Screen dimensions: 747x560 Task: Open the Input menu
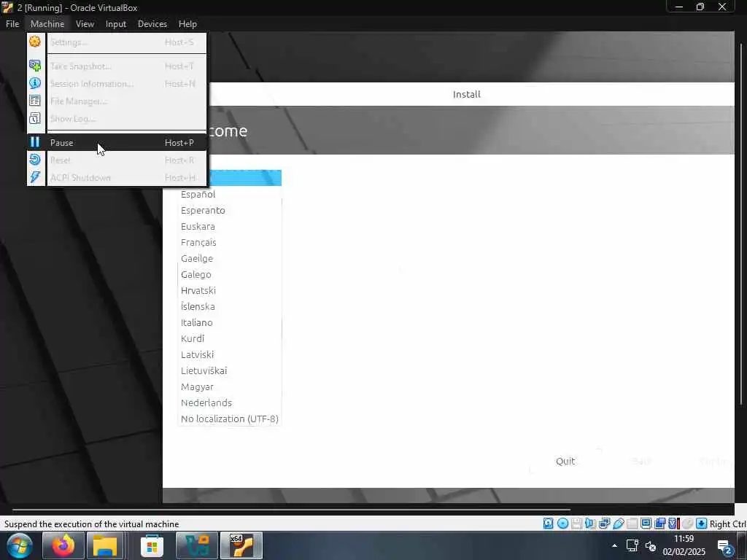point(116,24)
